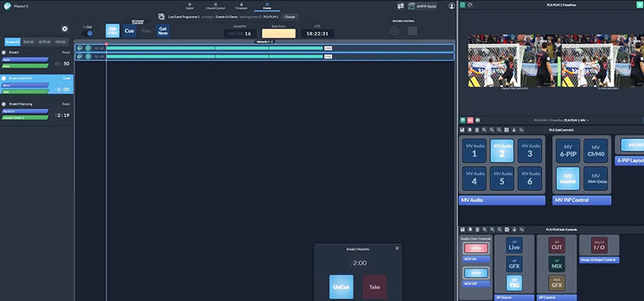Click Take in the Break1.MainOnly popup
This screenshot has height=301, width=644.
tap(374, 287)
